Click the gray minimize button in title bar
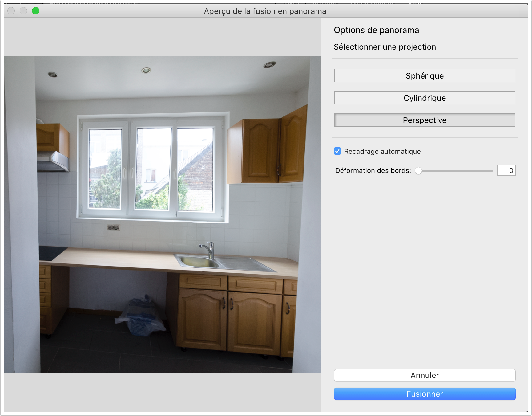 (23, 11)
